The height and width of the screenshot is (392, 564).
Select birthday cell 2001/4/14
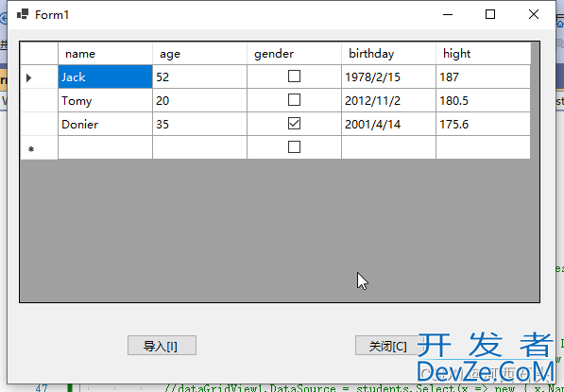pos(388,124)
